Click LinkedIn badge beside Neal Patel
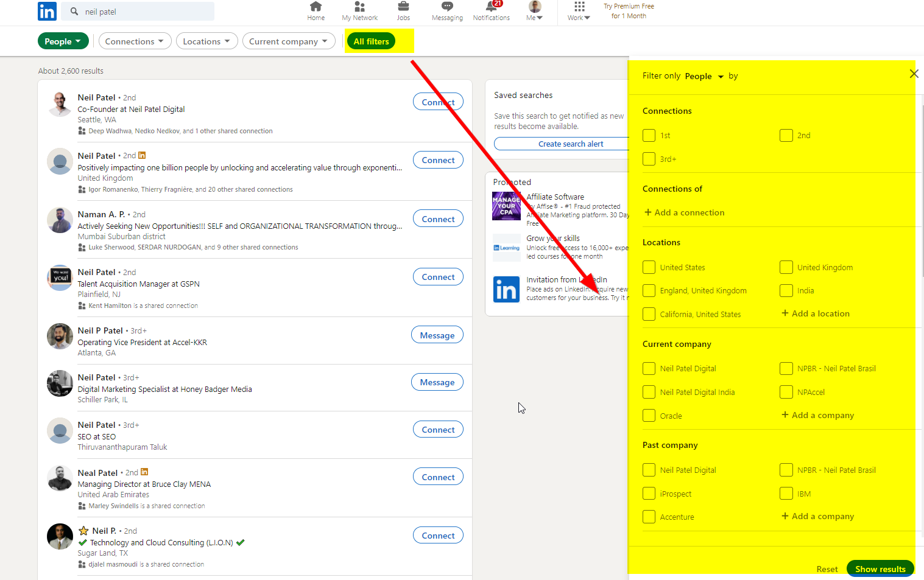The image size is (924, 580). (144, 472)
